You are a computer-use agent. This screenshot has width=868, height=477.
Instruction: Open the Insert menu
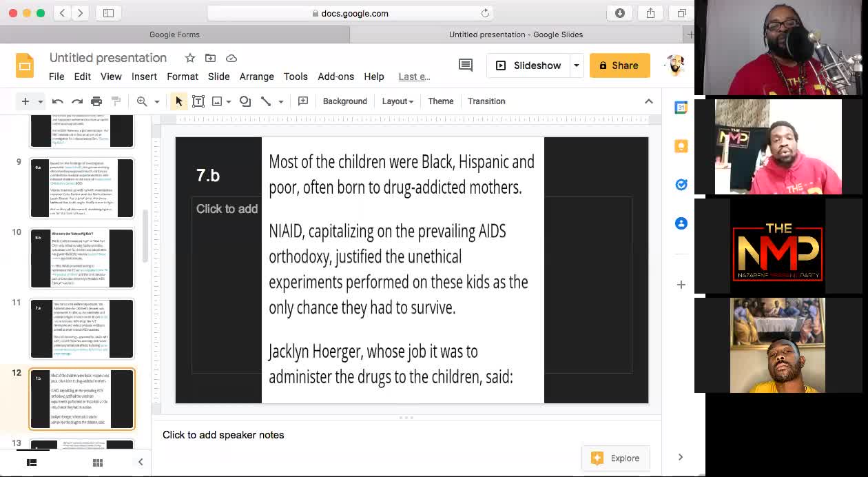pos(144,77)
